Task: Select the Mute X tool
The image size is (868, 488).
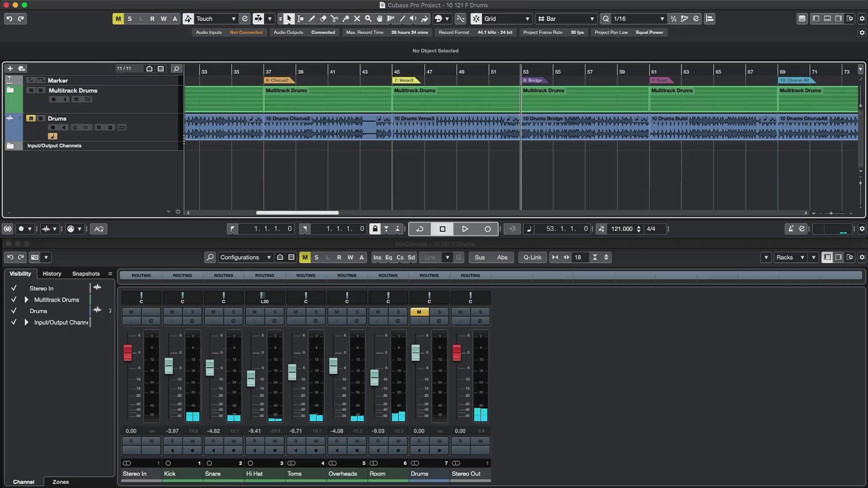Action: (357, 19)
